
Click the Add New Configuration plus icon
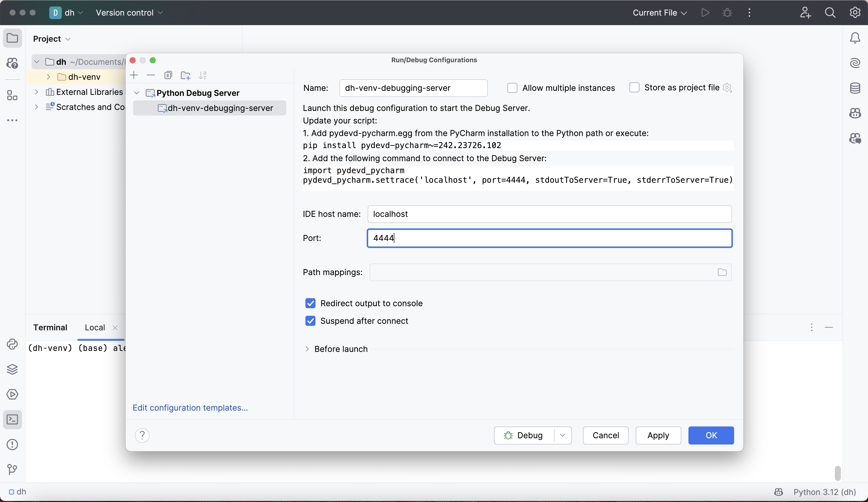[134, 75]
